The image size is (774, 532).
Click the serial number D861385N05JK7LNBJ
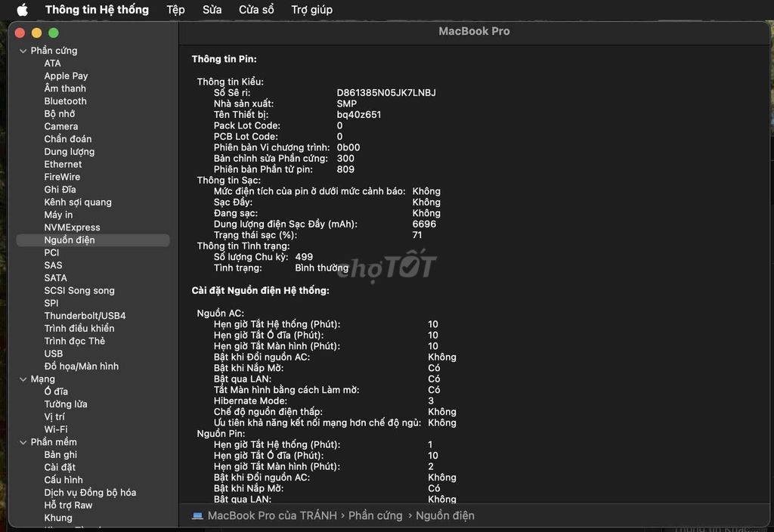pyautogui.click(x=386, y=93)
